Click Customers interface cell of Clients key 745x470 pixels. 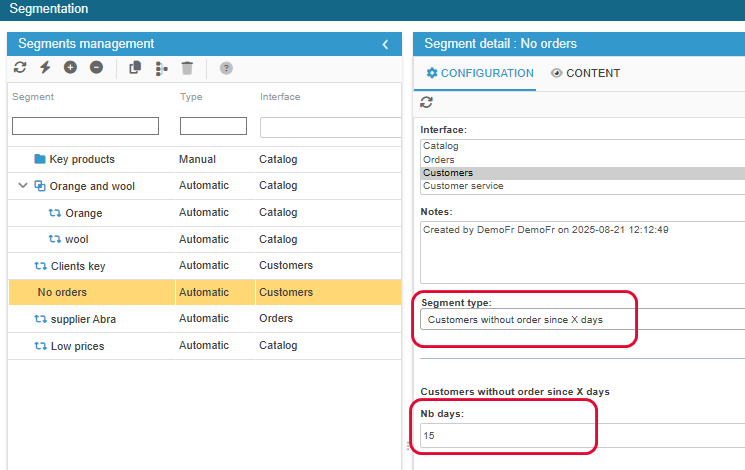[286, 265]
